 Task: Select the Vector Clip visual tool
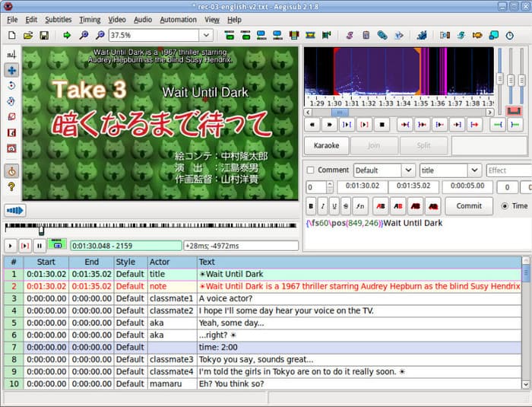[x=11, y=148]
